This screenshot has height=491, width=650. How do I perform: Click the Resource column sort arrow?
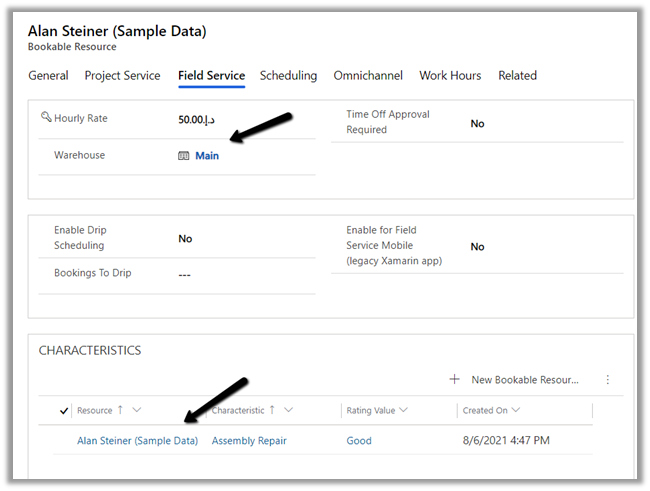[x=122, y=410]
